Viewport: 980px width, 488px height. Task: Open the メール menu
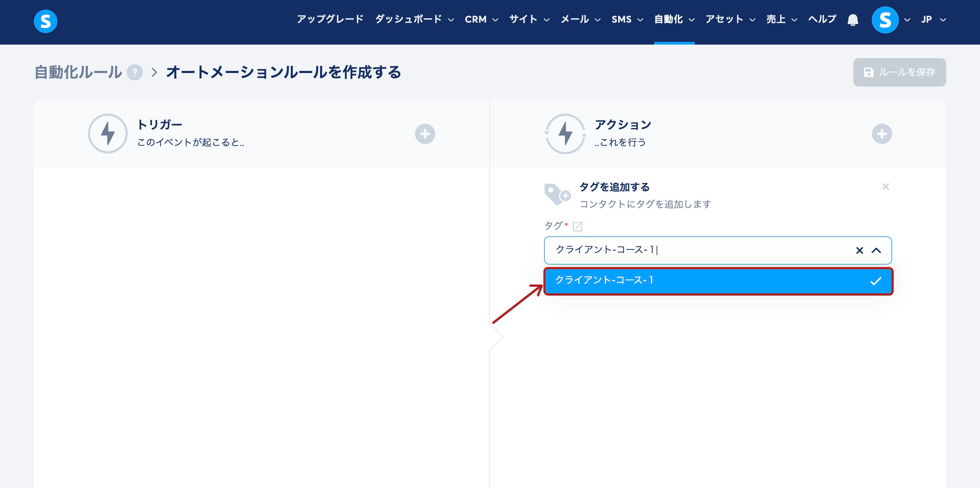580,20
